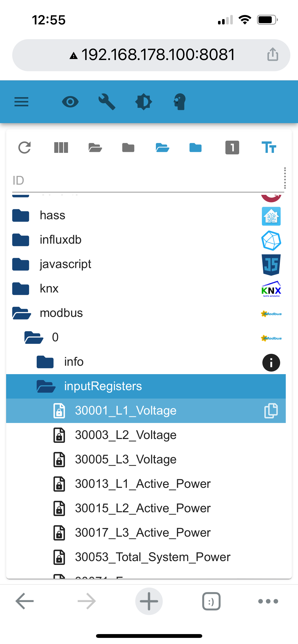The image size is (298, 644).
Task: Toggle the text size Tt icon
Action: pyautogui.click(x=269, y=148)
